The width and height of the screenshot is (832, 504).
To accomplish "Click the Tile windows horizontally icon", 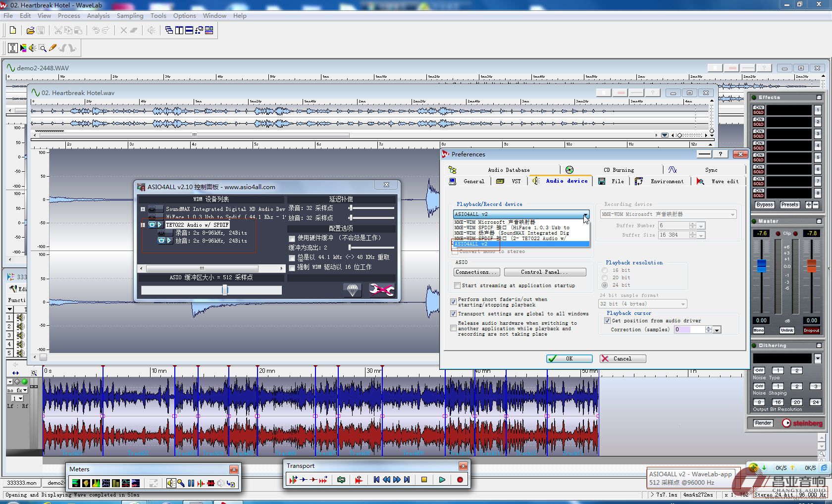I will pos(189,30).
